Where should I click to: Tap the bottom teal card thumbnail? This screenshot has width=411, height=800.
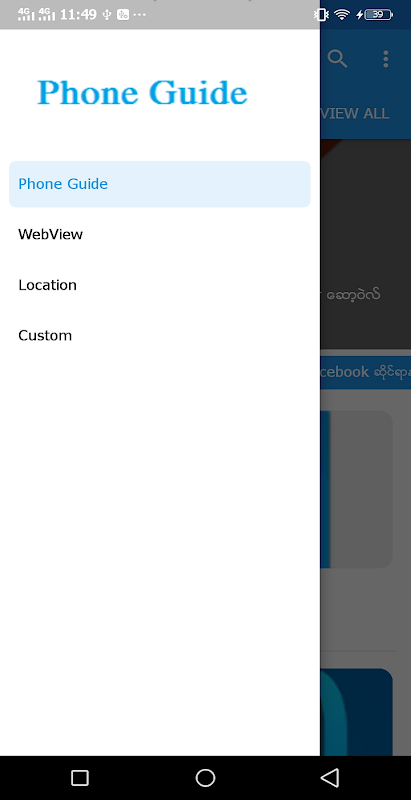pos(356,712)
